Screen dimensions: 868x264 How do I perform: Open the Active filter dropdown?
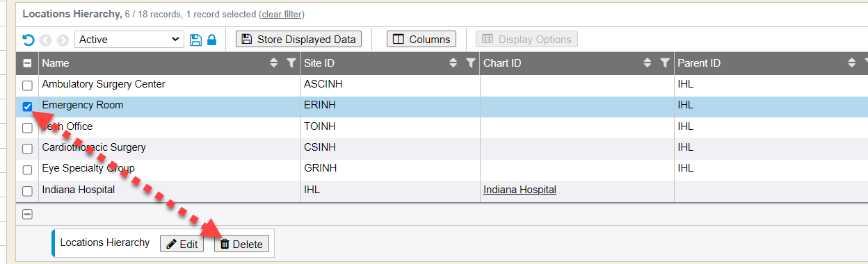click(129, 40)
